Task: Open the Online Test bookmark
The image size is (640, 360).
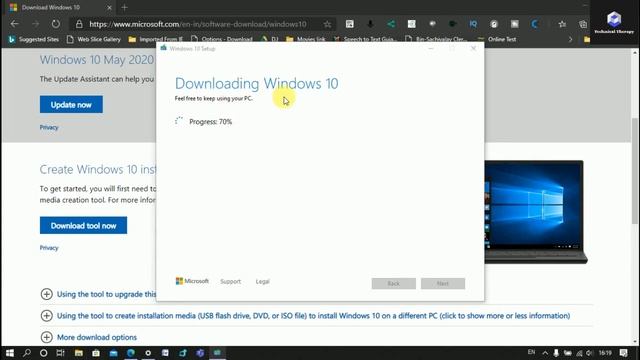Action: [x=497, y=39]
